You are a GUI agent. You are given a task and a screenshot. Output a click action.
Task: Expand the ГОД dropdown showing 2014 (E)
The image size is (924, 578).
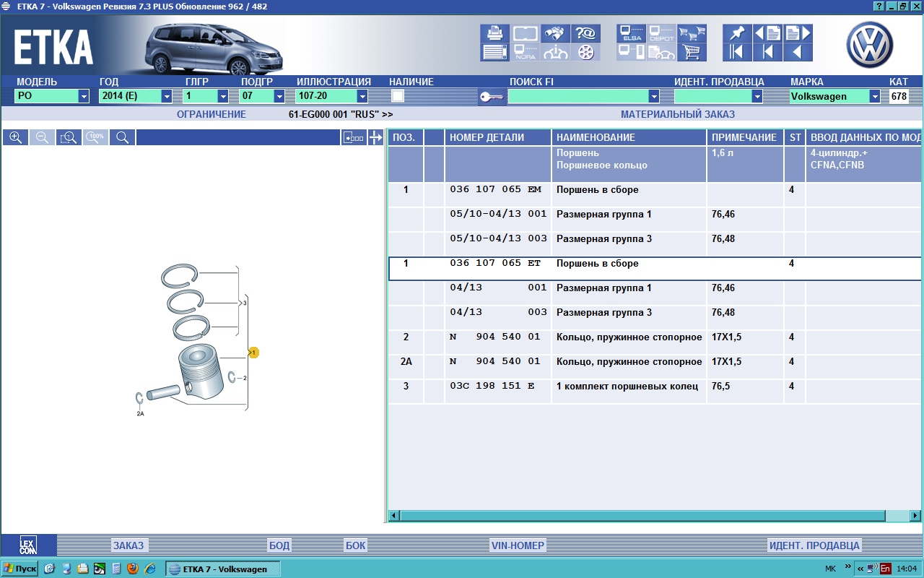[167, 96]
